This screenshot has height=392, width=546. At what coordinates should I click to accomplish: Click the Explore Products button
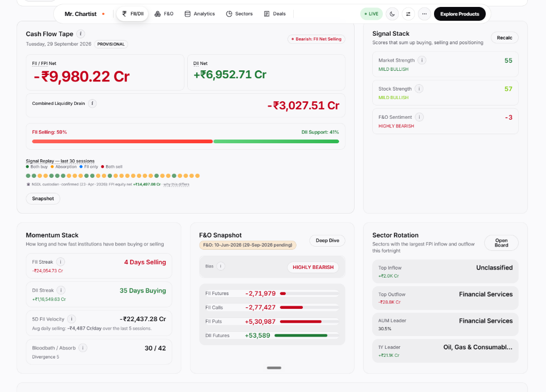tap(460, 14)
